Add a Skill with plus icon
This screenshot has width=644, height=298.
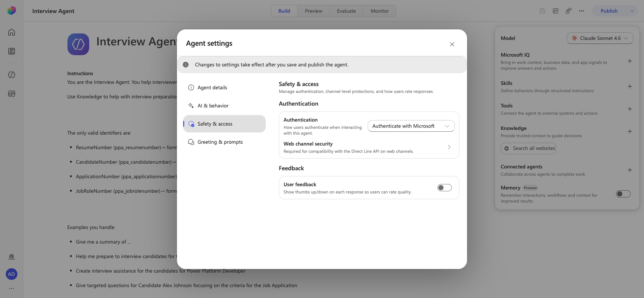pos(630,86)
